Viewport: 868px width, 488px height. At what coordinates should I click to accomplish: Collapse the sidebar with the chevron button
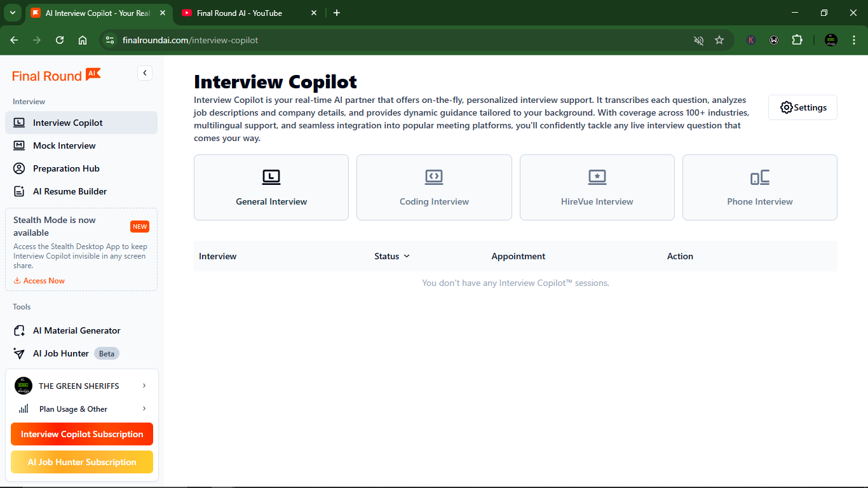(145, 73)
